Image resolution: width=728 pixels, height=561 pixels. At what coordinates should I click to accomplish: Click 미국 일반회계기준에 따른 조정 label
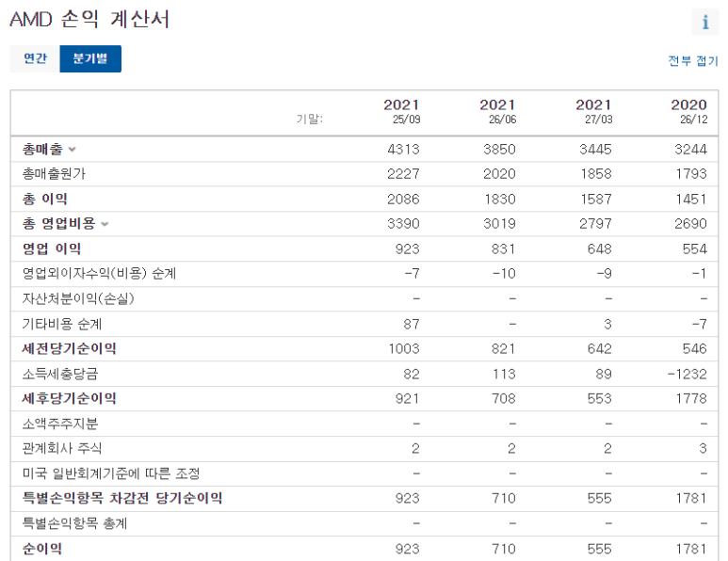click(x=111, y=473)
